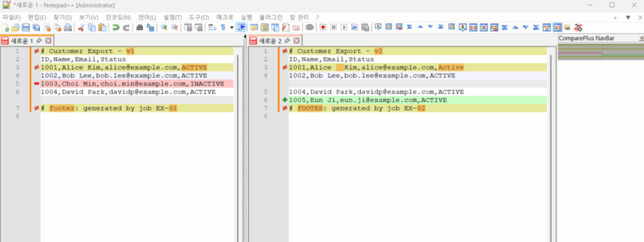The height and width of the screenshot is (242, 644).
Task: Open the 창 관리 menu
Action: (x=299, y=17)
